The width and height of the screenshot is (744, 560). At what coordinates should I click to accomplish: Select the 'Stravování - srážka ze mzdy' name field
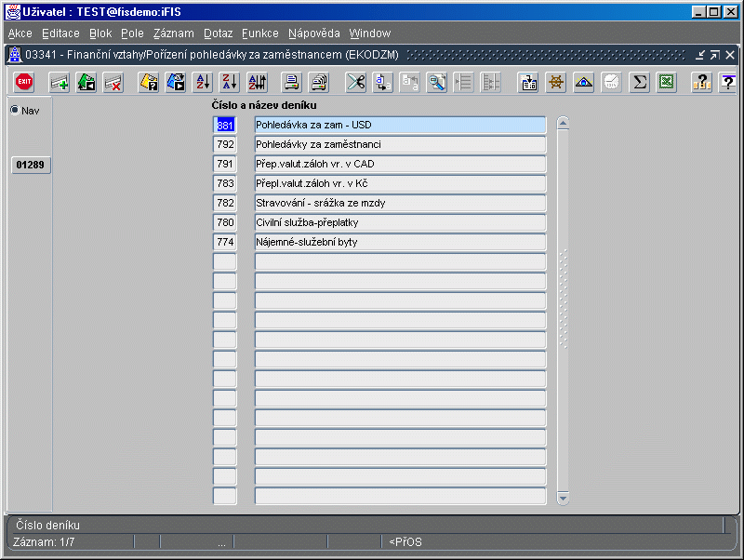pyautogui.click(x=400, y=203)
